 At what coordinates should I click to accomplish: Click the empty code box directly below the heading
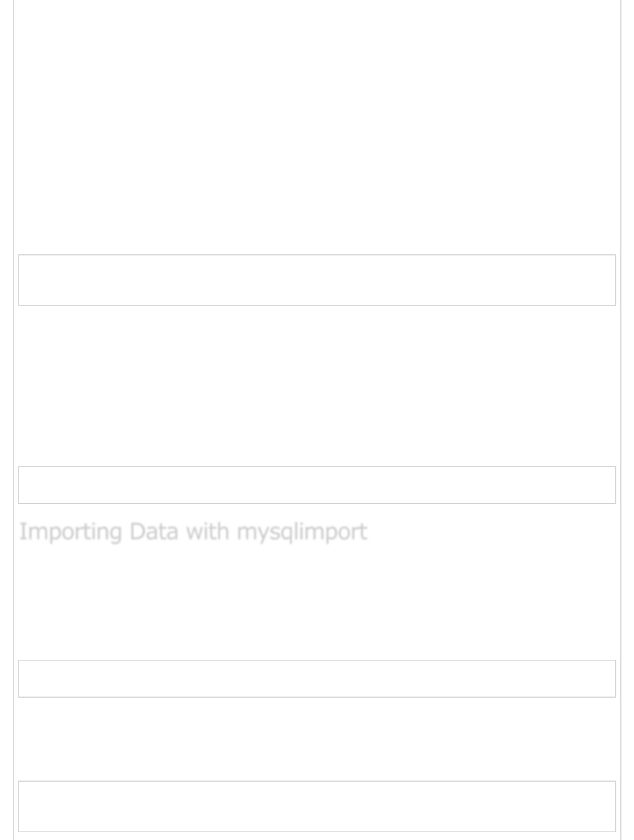317,678
